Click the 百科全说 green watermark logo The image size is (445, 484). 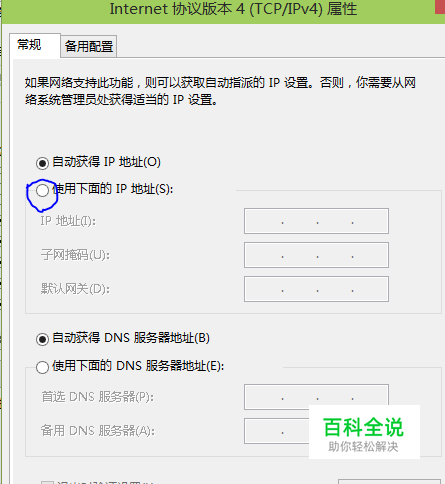tap(364, 432)
